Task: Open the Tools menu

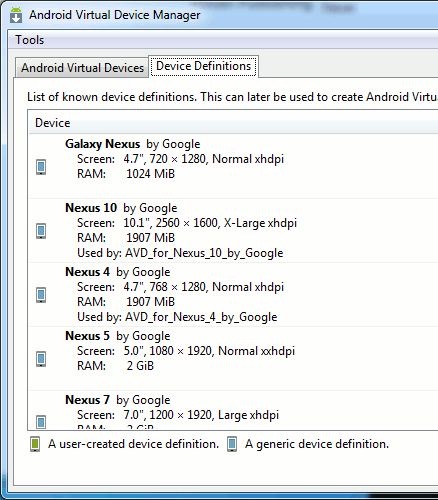Action: point(29,40)
